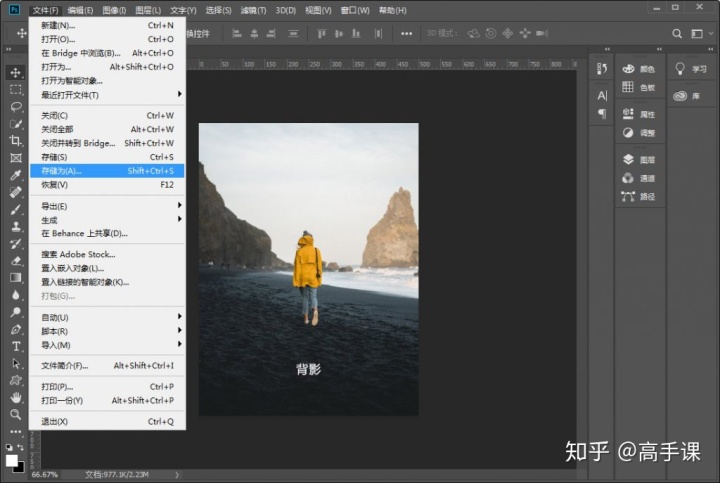Select the Crop tool

click(16, 140)
